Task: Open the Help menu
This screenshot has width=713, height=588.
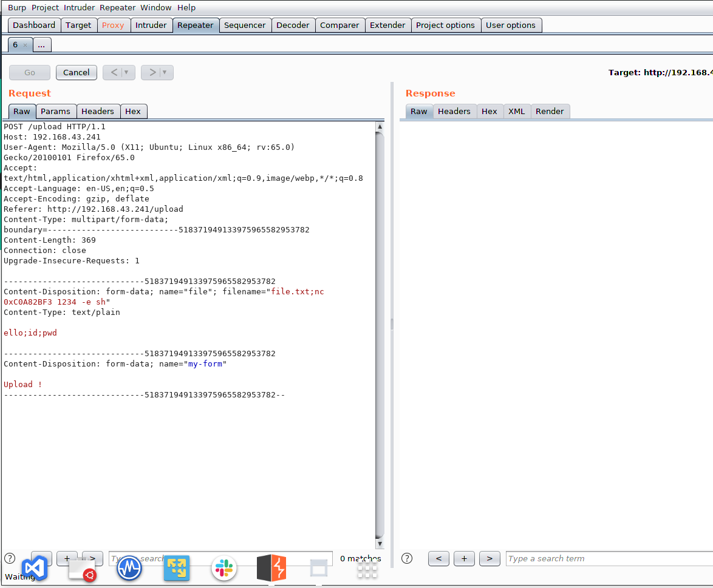Action: pyautogui.click(x=186, y=8)
